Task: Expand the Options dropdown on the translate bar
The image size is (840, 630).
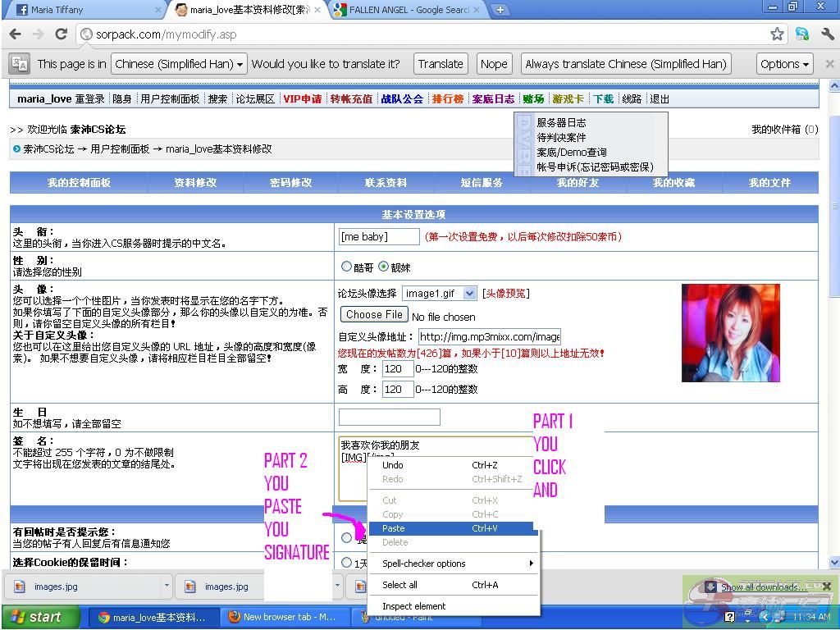Action: [784, 64]
